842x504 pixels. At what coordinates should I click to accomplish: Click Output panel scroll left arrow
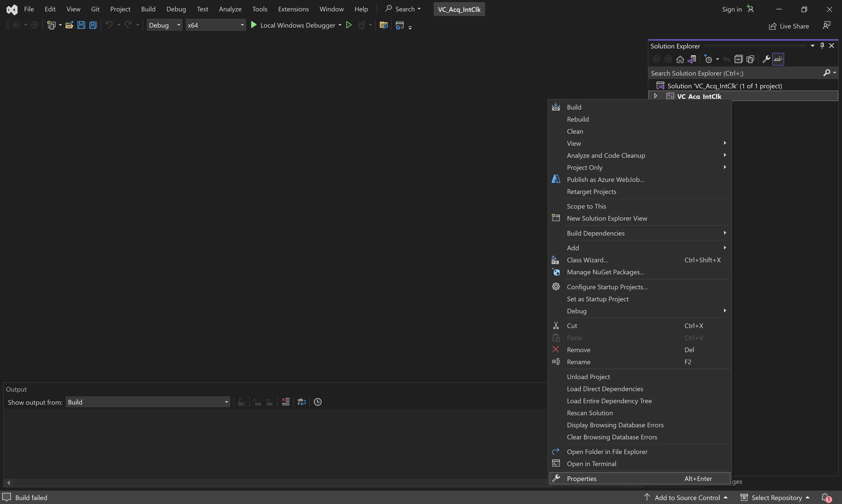(9, 483)
